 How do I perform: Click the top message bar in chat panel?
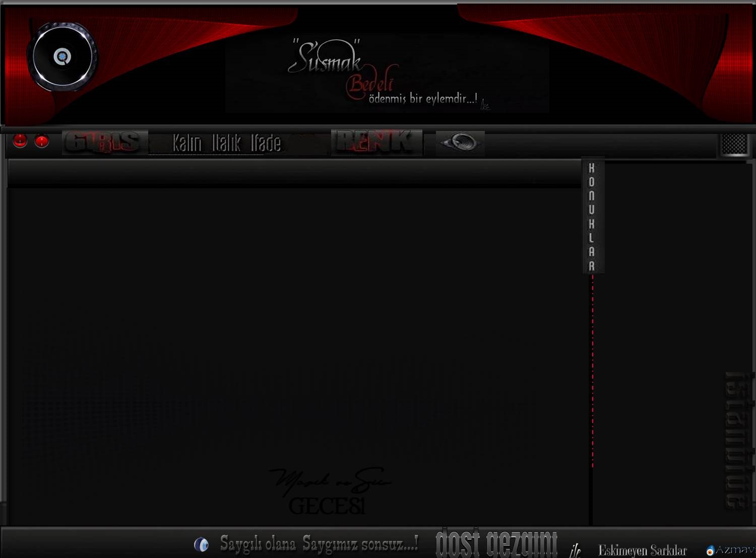294,174
